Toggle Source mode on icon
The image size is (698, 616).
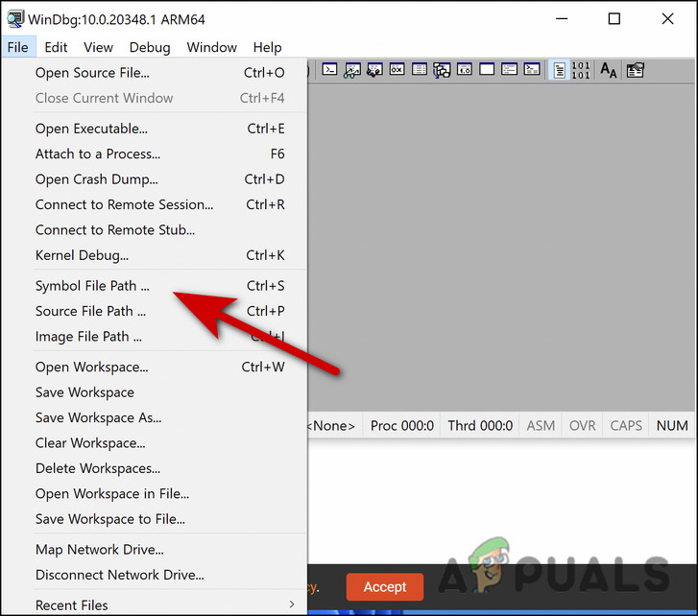pos(559,70)
